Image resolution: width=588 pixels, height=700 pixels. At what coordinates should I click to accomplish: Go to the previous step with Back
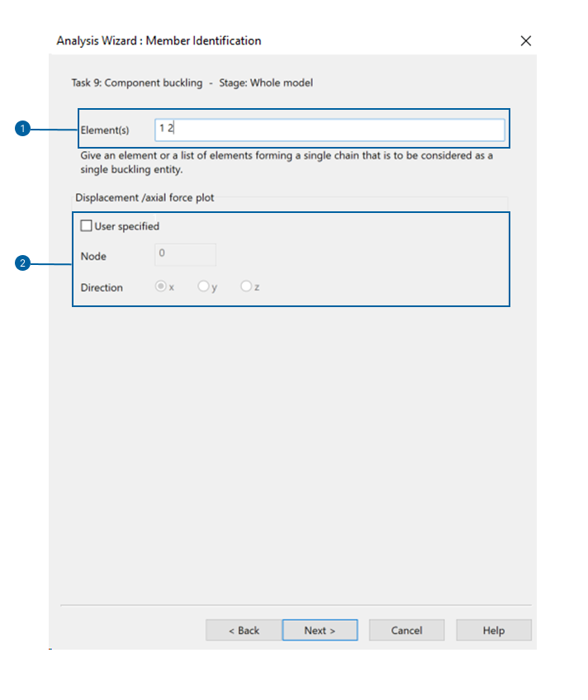[x=244, y=630]
